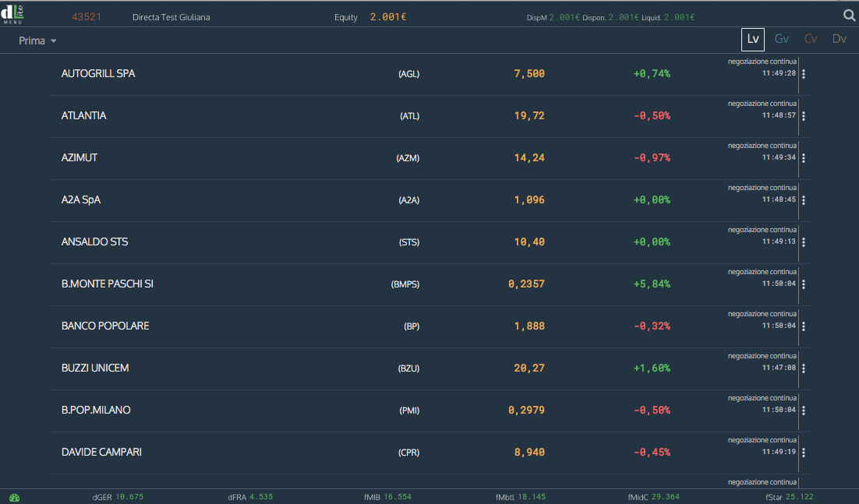The height and width of the screenshot is (504, 859).
Task: Click the fMIB index in status bar
Action: (x=388, y=497)
